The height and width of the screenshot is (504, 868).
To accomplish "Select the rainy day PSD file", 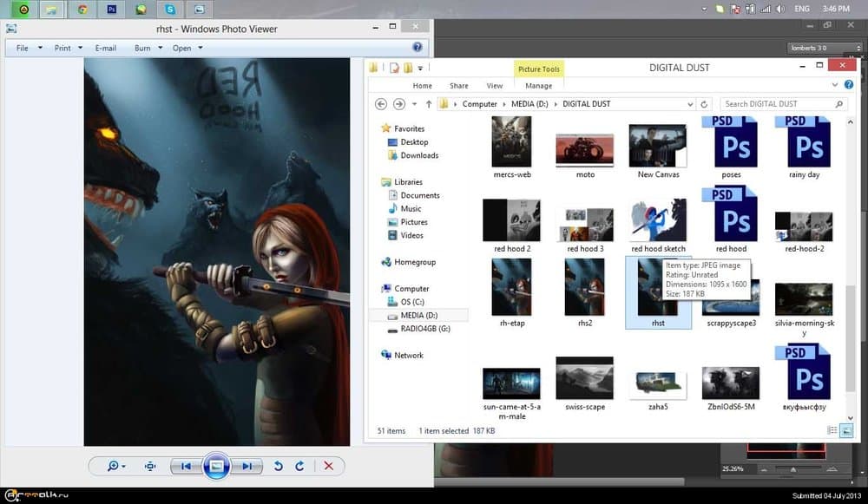I will [805, 147].
